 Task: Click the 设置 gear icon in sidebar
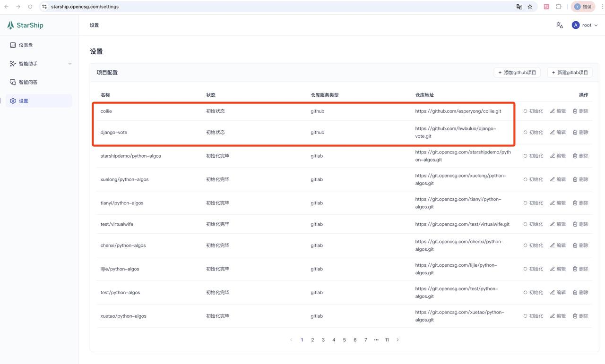(13, 101)
